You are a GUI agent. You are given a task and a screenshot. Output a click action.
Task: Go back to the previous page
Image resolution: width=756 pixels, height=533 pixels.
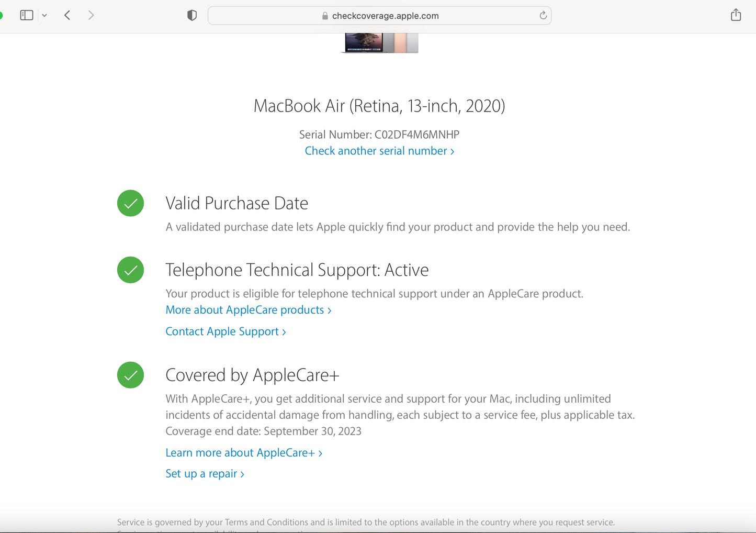click(67, 15)
